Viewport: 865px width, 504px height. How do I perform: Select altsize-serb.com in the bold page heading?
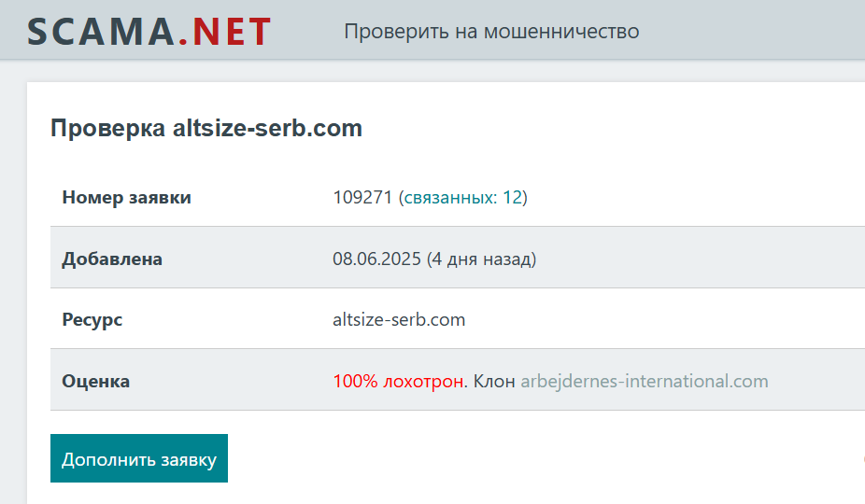click(267, 129)
